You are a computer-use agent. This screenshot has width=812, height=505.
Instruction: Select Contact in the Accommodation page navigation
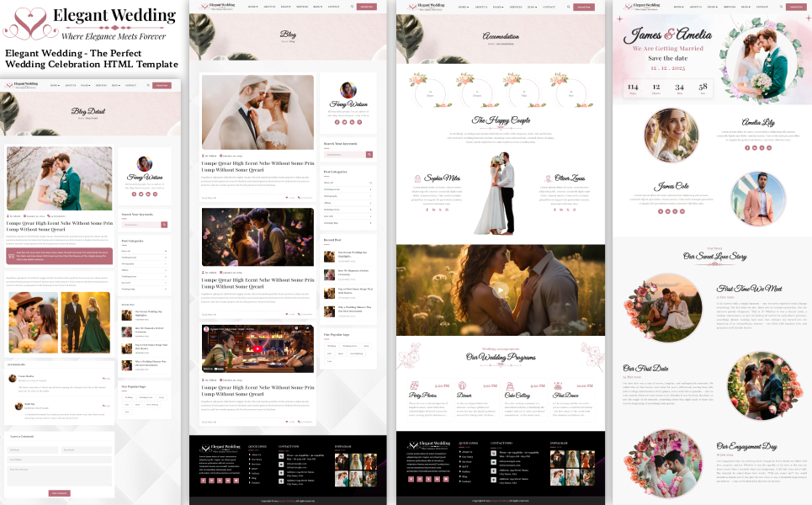coord(549,6)
